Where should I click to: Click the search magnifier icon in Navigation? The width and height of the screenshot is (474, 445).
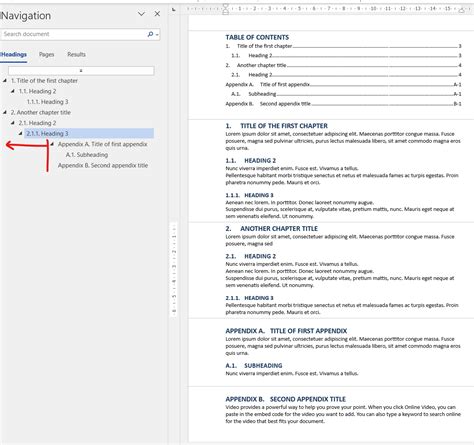[150, 34]
